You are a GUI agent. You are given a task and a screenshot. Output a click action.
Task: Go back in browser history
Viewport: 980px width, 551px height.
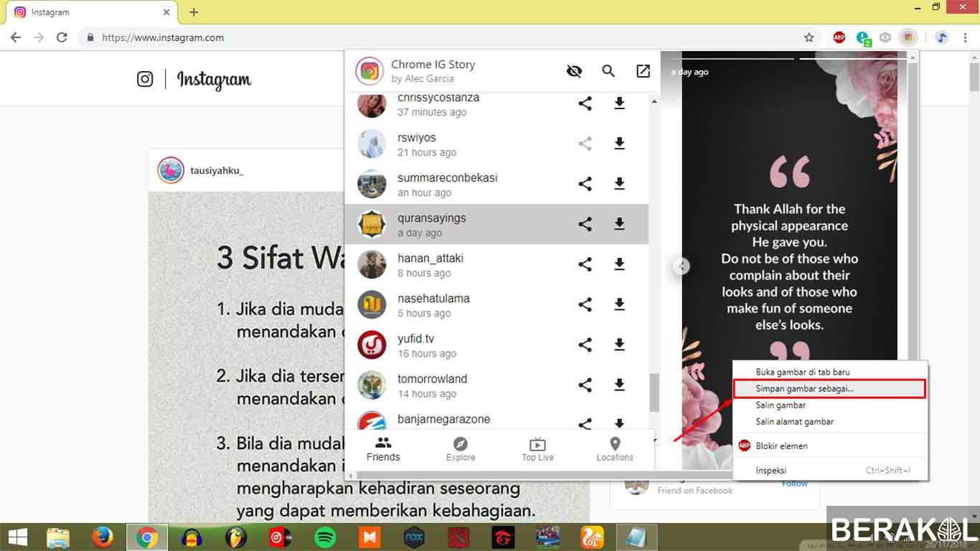coord(16,37)
